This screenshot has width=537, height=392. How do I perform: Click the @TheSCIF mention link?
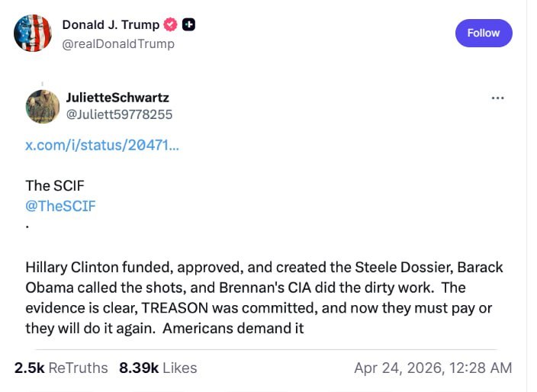click(x=61, y=206)
